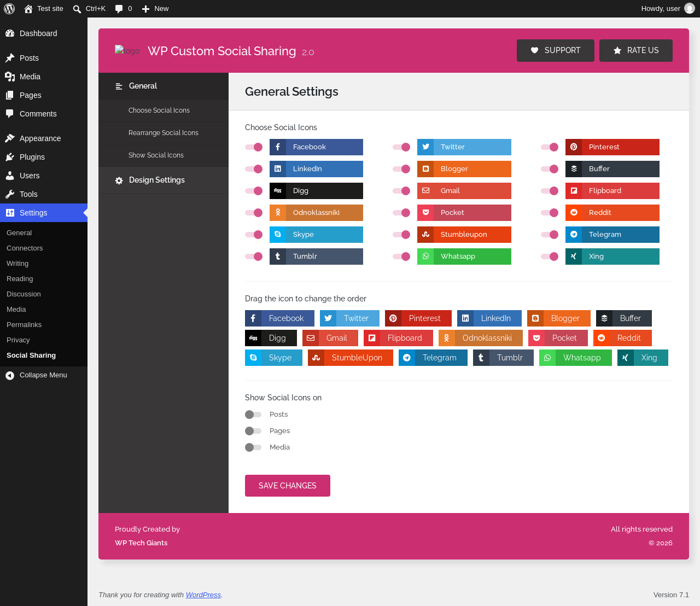Click the Telegram icon in Choose Social Icons grid
Image resolution: width=700 pixels, height=606 pixels.
pos(574,235)
